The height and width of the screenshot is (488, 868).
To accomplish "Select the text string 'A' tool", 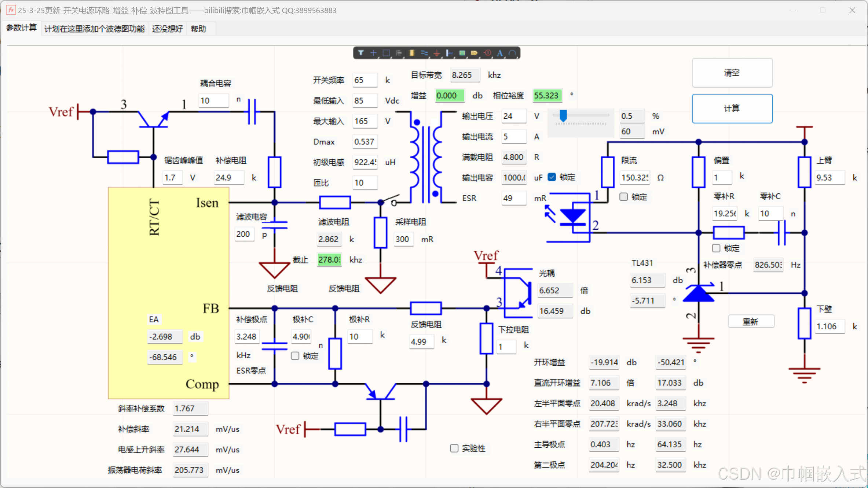I will pos(500,53).
